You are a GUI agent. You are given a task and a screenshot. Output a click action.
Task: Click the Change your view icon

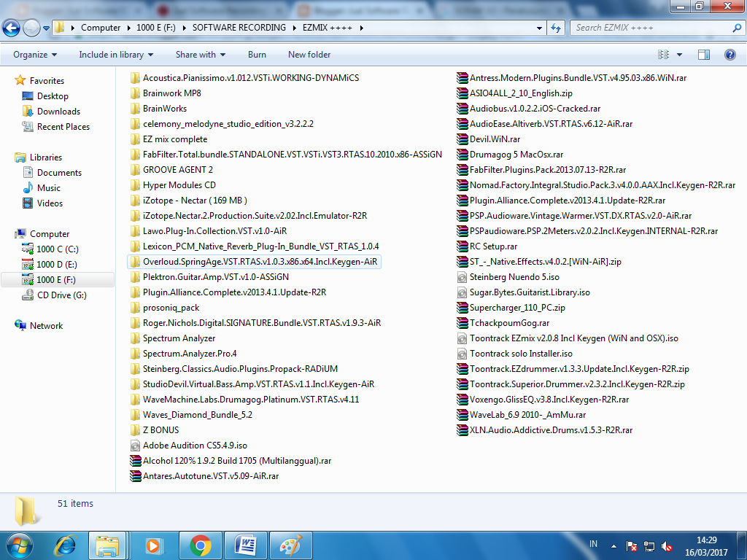coord(663,55)
